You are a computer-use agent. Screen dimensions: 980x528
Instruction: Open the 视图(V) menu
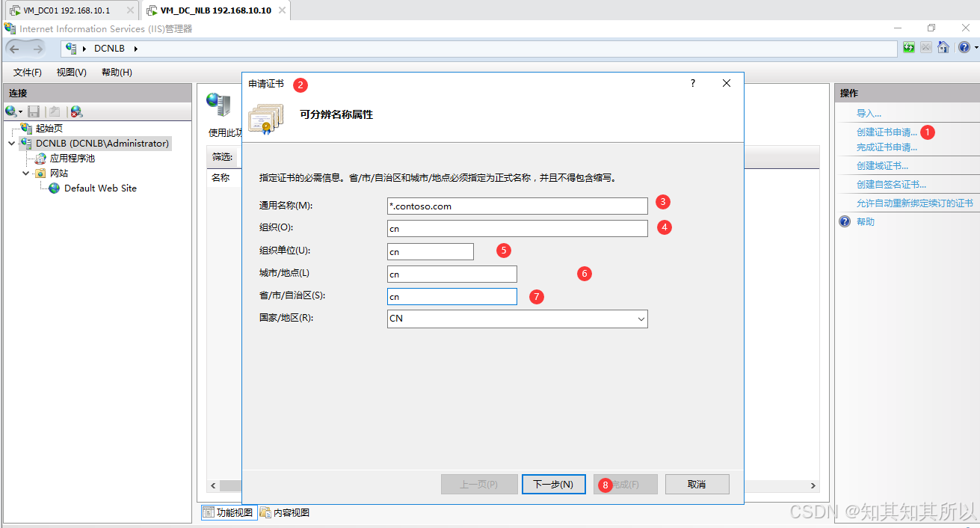tap(72, 73)
